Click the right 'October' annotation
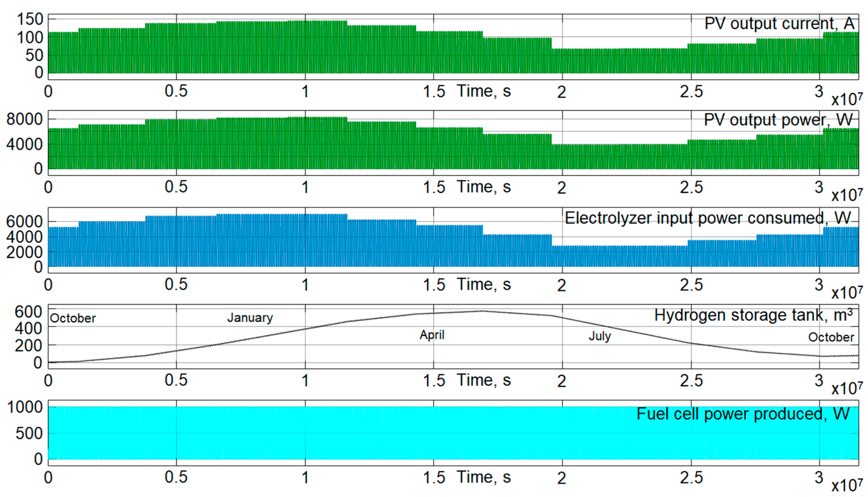The width and height of the screenshot is (868, 497). (x=831, y=337)
